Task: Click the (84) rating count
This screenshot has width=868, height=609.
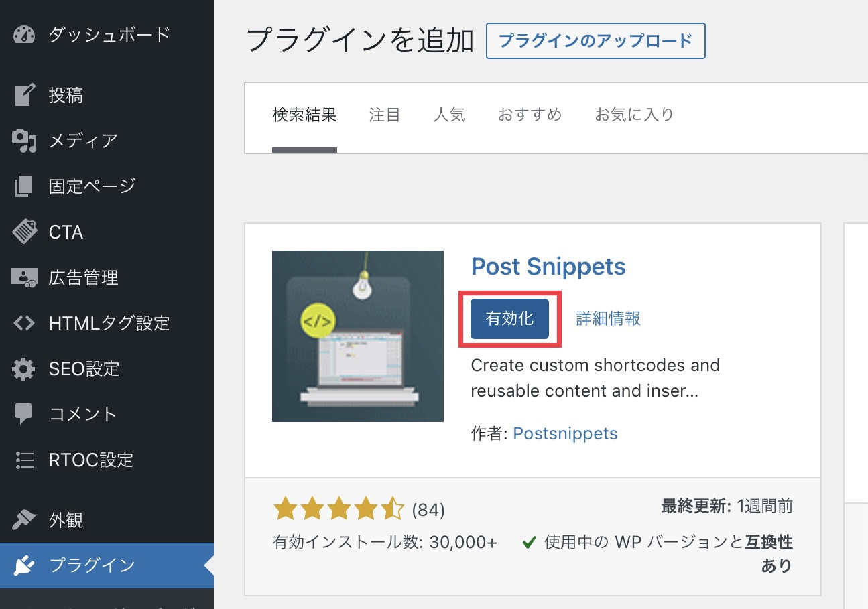Action: (x=428, y=511)
